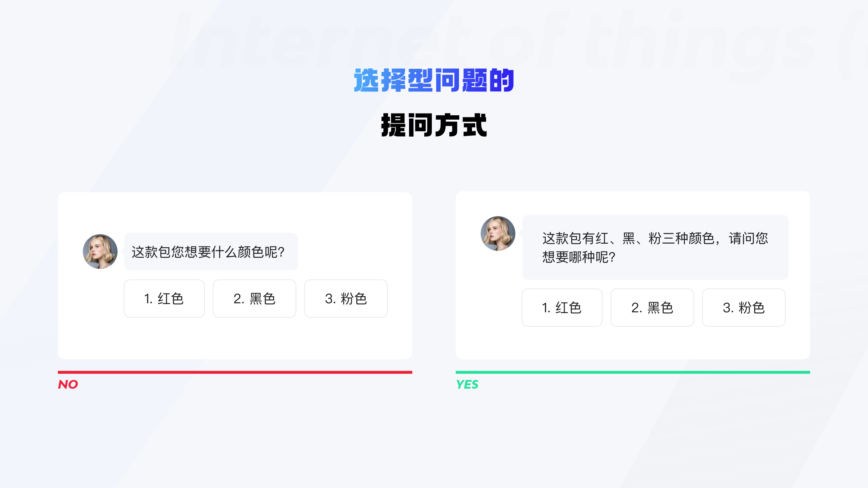
Task: Select 红色 option in the YES card
Action: pyautogui.click(x=562, y=308)
